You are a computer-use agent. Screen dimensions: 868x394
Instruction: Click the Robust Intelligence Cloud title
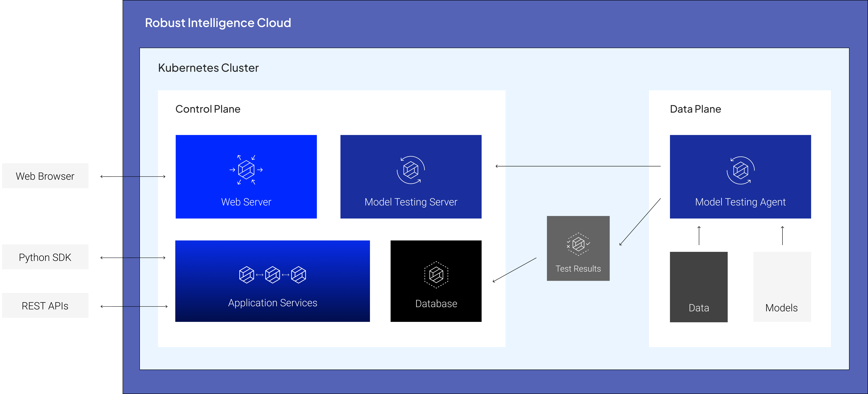(218, 23)
